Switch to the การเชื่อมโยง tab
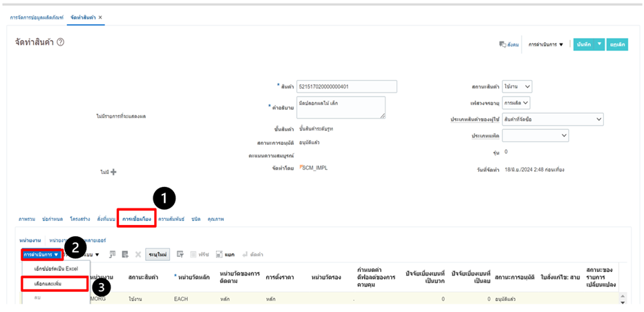The image size is (644, 312). coord(136,219)
